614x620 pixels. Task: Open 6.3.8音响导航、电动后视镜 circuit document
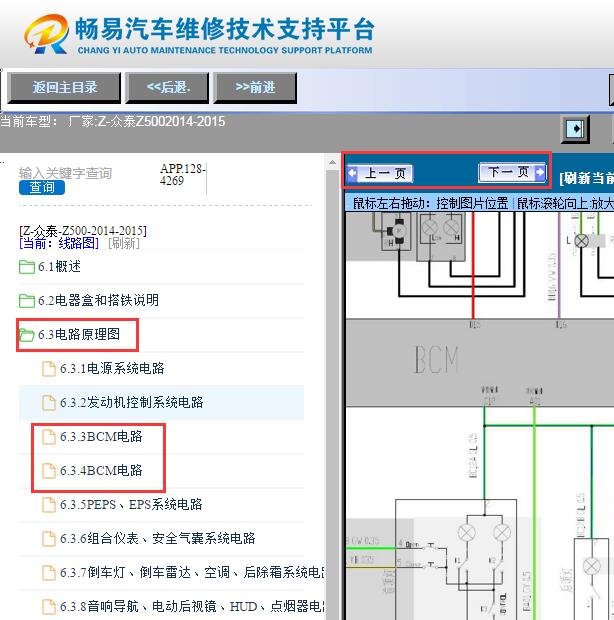point(192,607)
